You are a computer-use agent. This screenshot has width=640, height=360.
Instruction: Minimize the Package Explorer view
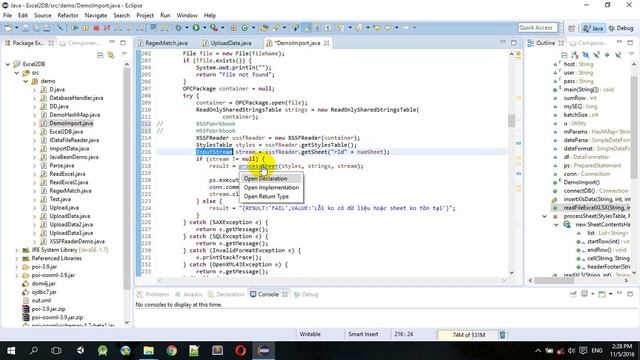[112, 42]
